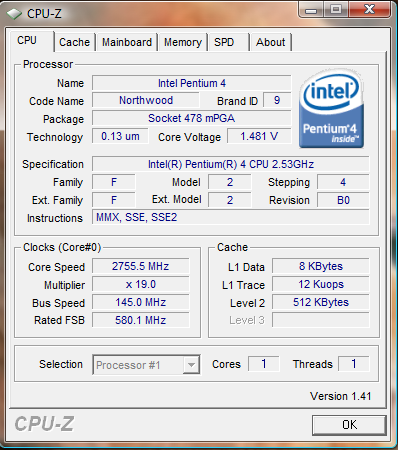Click the CPU-Z title bar app icon

point(14,14)
